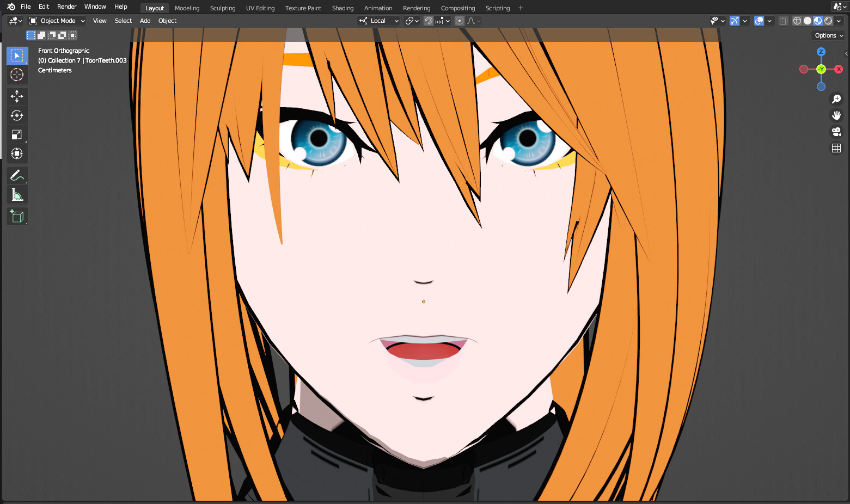Activate the Add Cube tool
This screenshot has width=850, height=504.
(x=17, y=216)
